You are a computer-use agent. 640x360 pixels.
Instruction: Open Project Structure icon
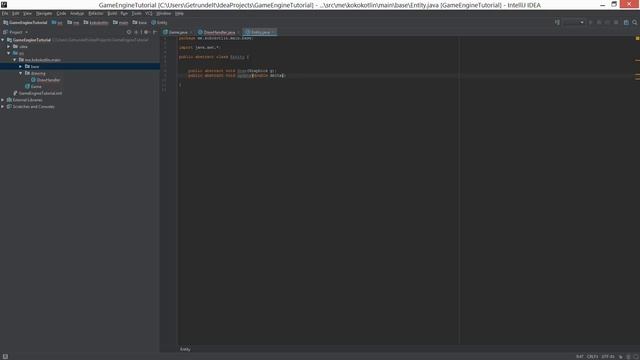626,22
